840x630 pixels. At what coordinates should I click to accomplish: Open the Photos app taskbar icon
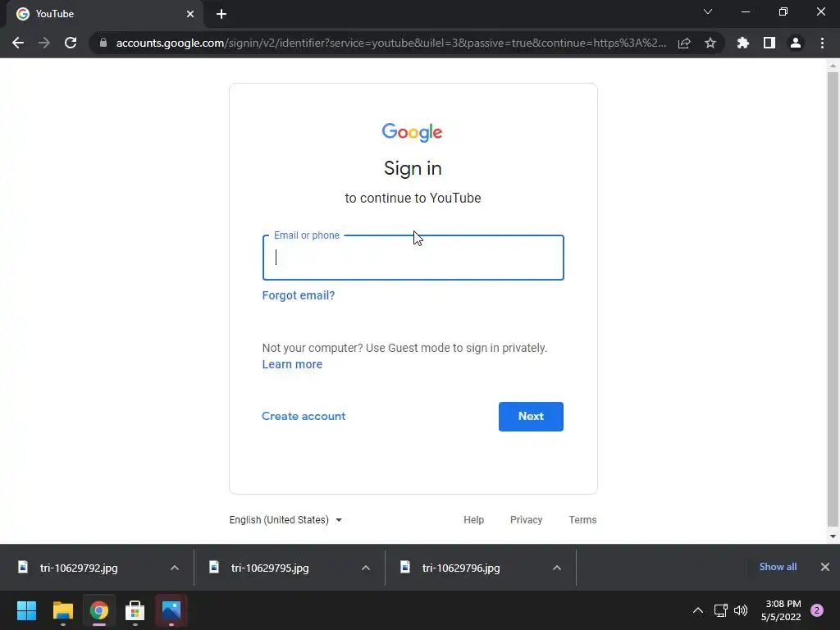tap(171, 610)
